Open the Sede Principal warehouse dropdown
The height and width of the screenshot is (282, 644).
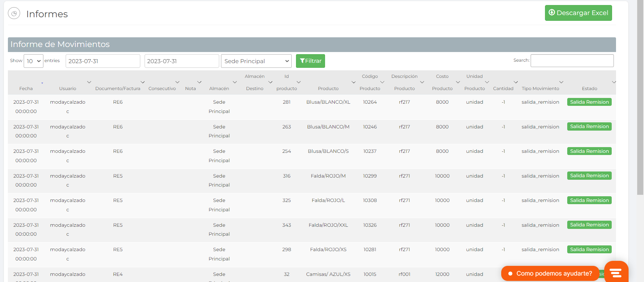[x=256, y=61]
